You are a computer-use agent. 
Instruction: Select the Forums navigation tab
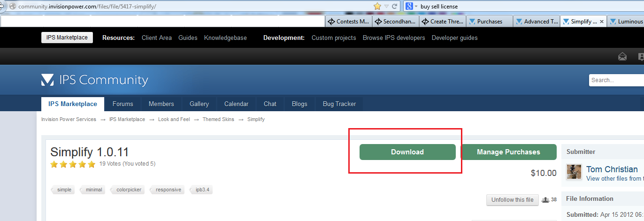click(x=123, y=104)
